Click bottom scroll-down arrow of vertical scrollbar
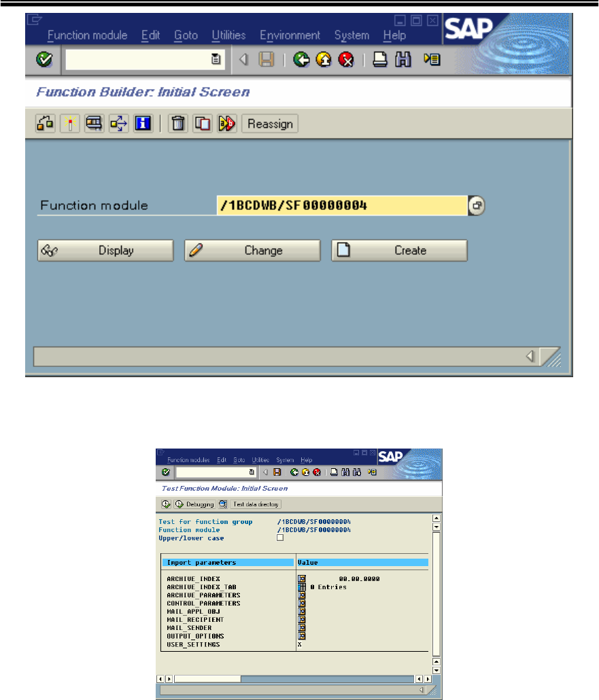 (437, 670)
